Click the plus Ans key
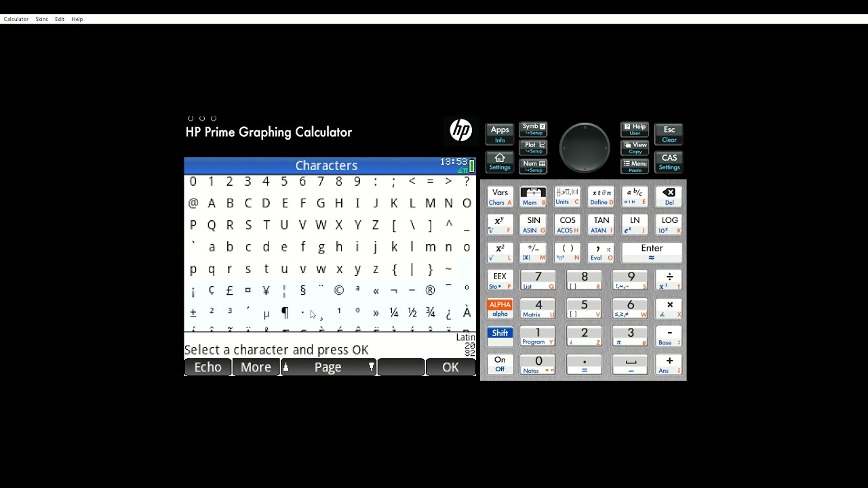Image resolution: width=868 pixels, height=488 pixels. click(669, 364)
